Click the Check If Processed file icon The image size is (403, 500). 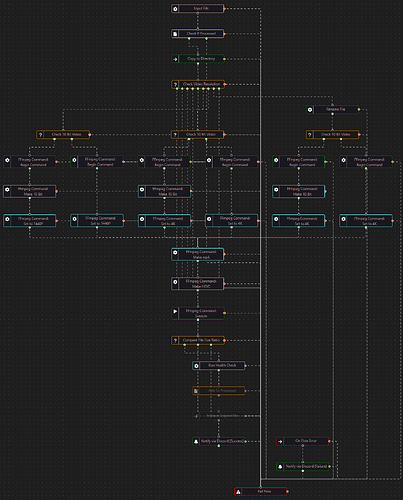tap(175, 34)
